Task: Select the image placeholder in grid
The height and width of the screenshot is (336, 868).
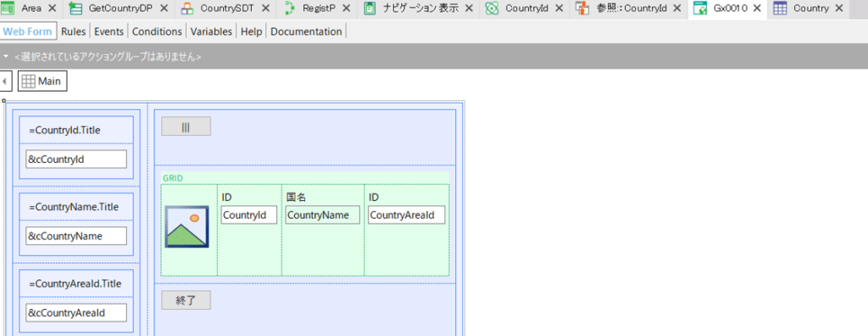Action: click(x=187, y=227)
